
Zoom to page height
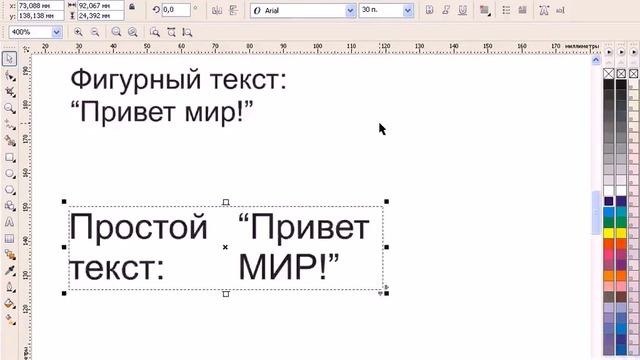pos(187,32)
